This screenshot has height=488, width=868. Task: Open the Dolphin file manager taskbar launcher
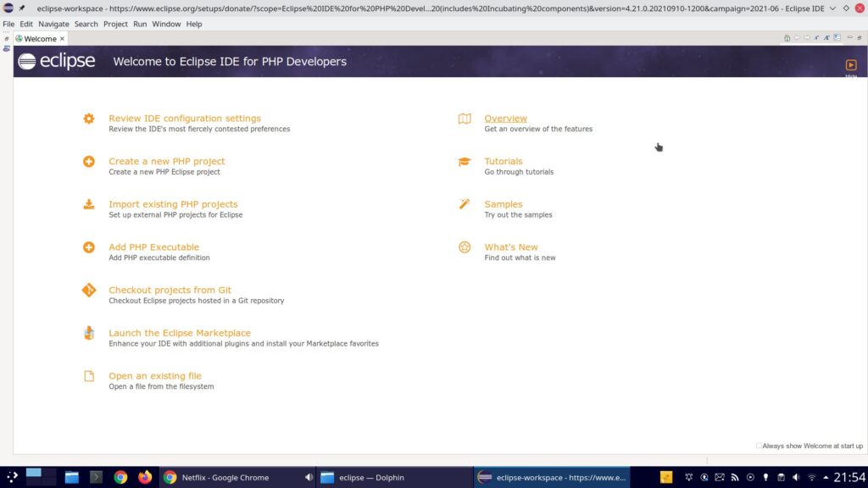tap(71, 477)
